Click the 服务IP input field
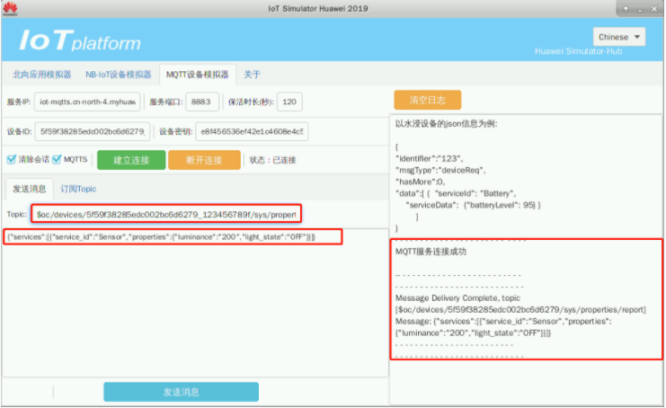The height and width of the screenshot is (408, 666). [87, 102]
